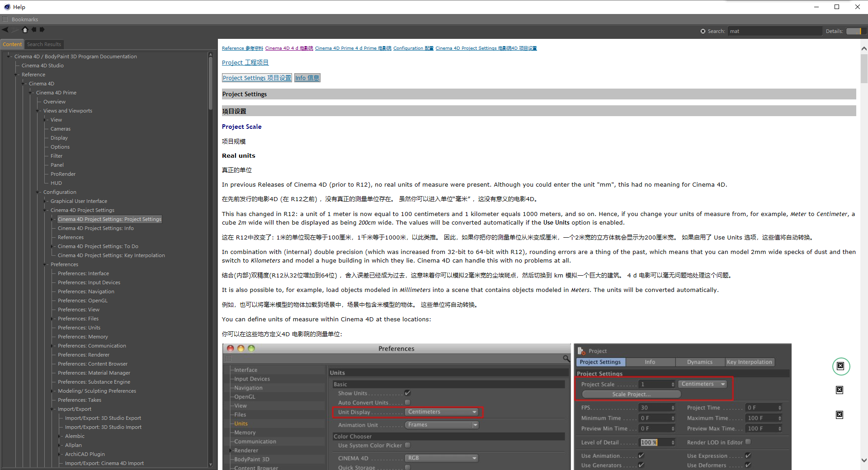Switch to the Content tab
This screenshot has height=470, width=868.
pos(12,44)
